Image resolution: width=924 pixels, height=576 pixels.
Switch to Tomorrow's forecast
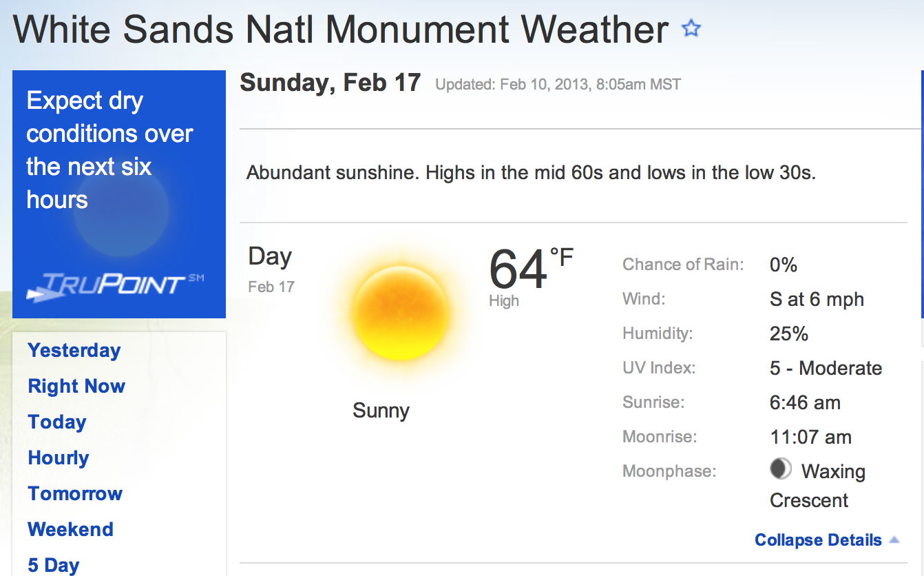point(75,493)
